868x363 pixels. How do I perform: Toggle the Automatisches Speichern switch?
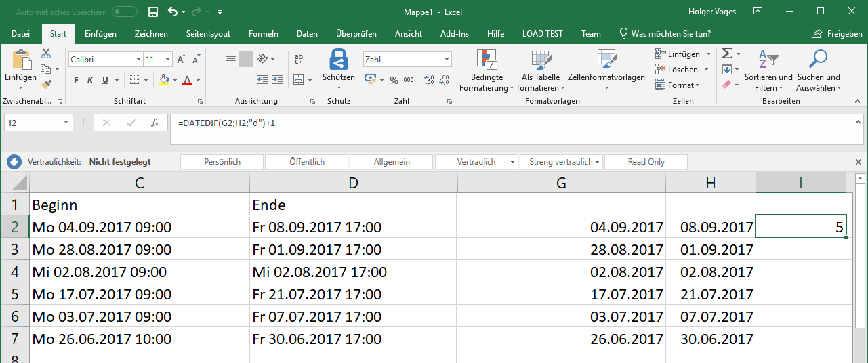[x=125, y=12]
